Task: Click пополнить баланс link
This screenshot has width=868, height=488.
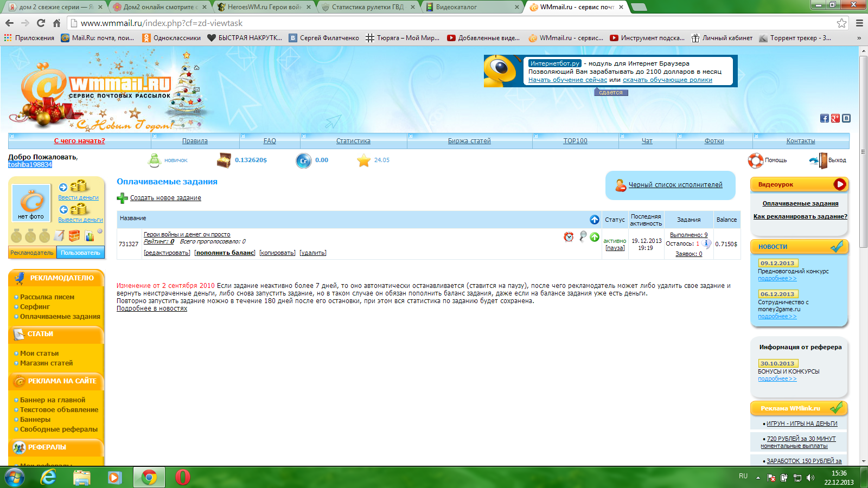Action: [225, 253]
